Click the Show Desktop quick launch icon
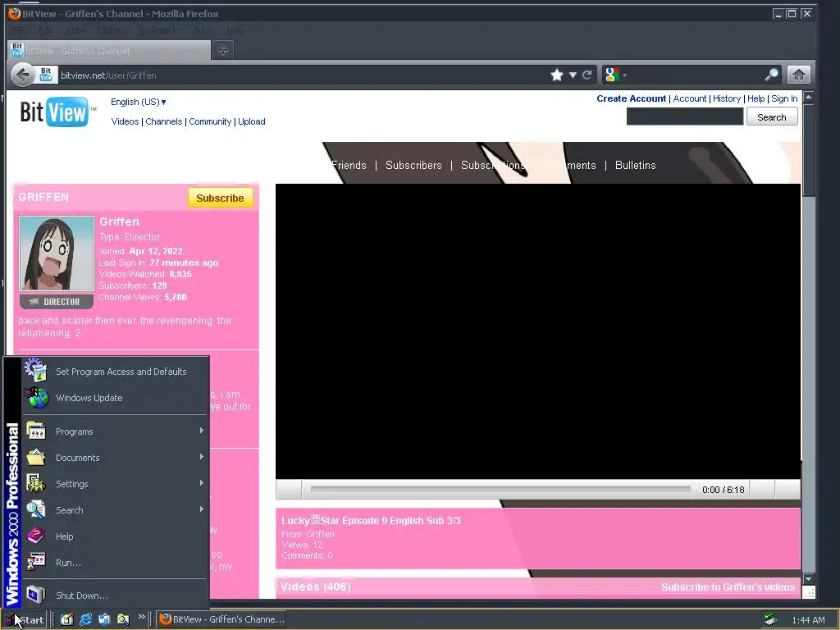 point(66,619)
